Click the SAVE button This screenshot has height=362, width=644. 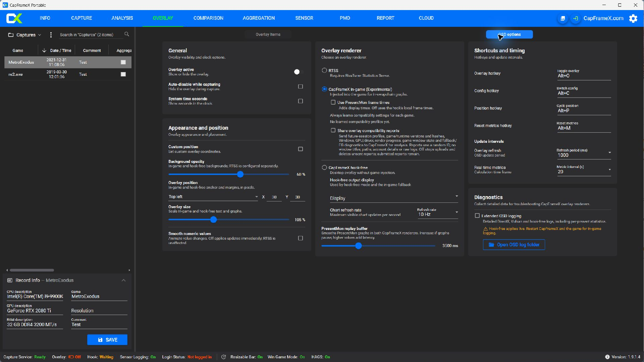107,340
